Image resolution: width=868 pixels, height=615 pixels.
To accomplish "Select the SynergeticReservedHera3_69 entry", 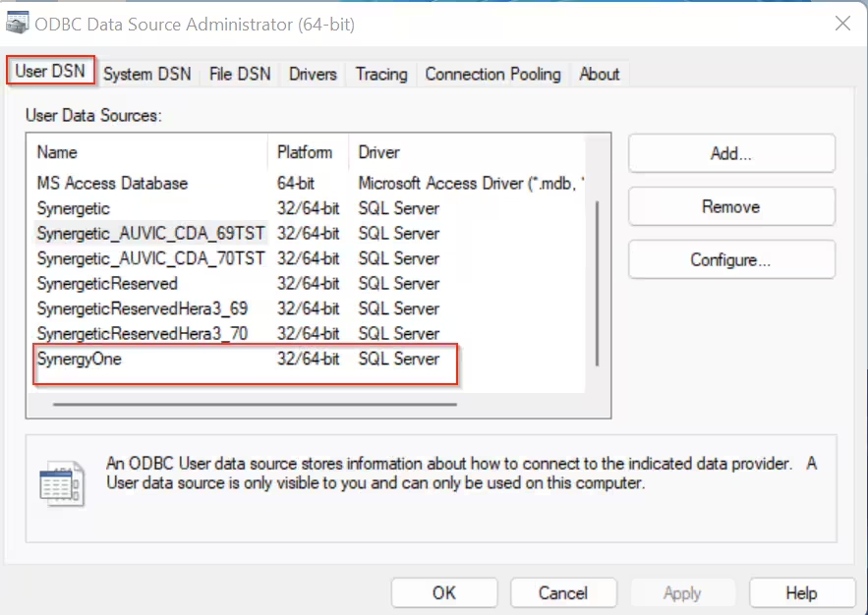I will pyautogui.click(x=310, y=308).
